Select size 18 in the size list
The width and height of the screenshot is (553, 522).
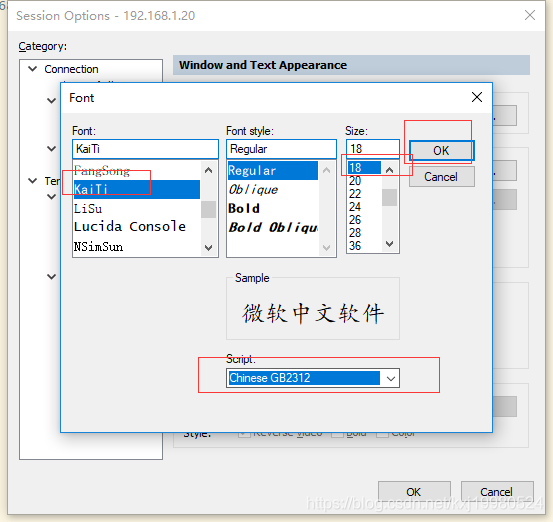click(x=364, y=168)
